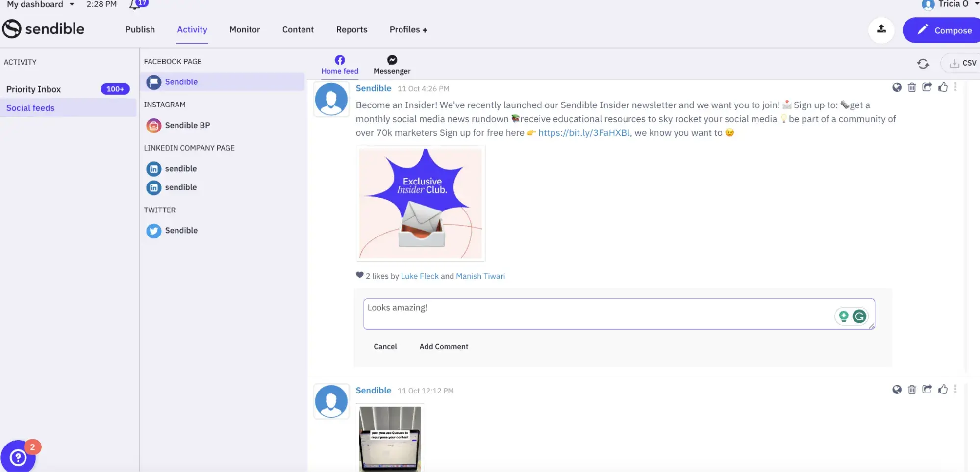The image size is (980, 472).
Task: Click the upload icon beside Compose
Action: tap(881, 30)
